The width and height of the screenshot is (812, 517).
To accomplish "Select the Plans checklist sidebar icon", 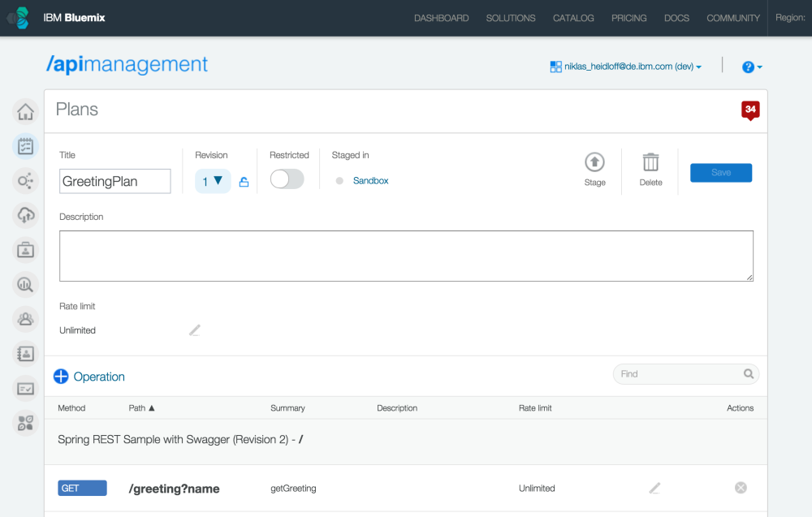I will [25, 146].
